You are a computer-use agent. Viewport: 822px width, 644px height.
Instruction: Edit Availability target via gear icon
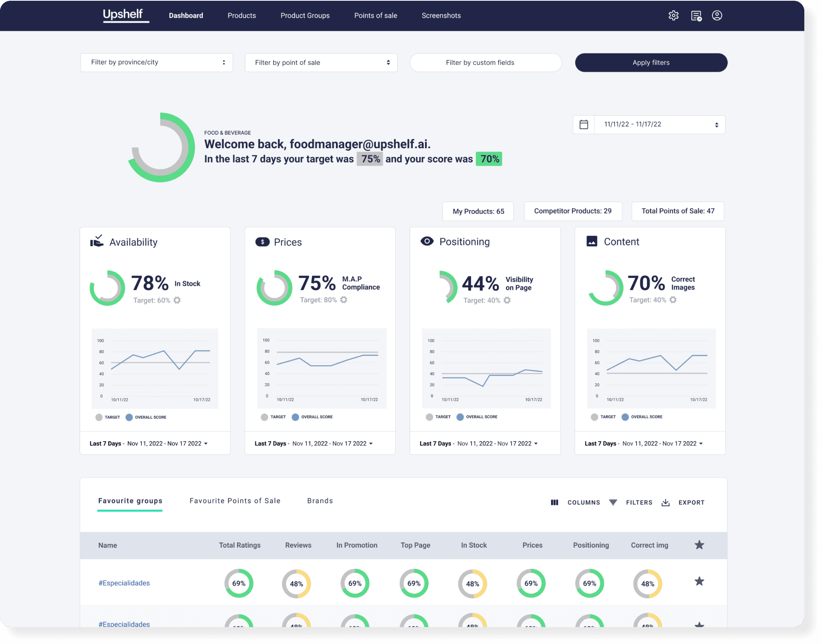tap(177, 300)
